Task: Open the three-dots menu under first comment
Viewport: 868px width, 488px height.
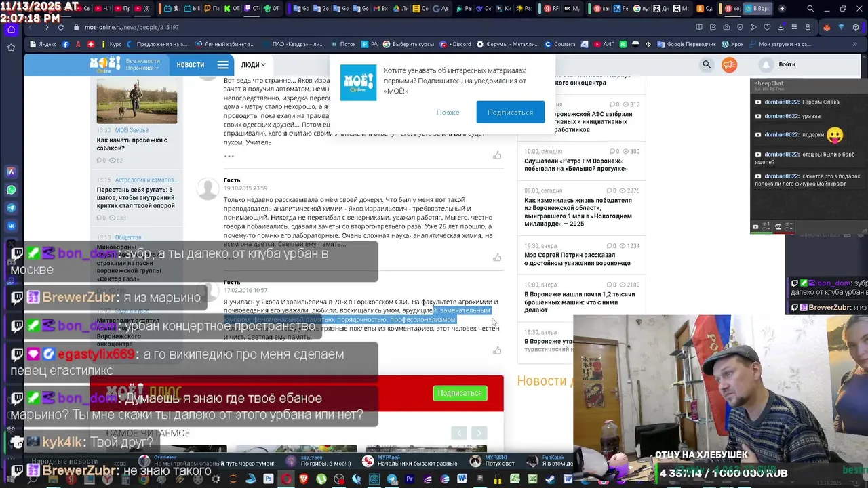Action: pyautogui.click(x=229, y=156)
